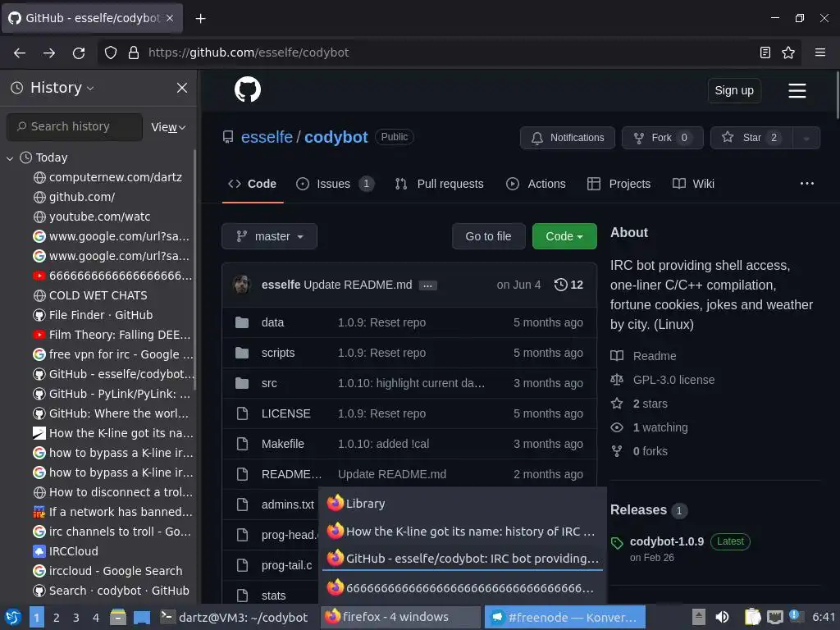The image size is (840, 630).
Task: Click the Firefox forward arrow
Action: (x=49, y=52)
